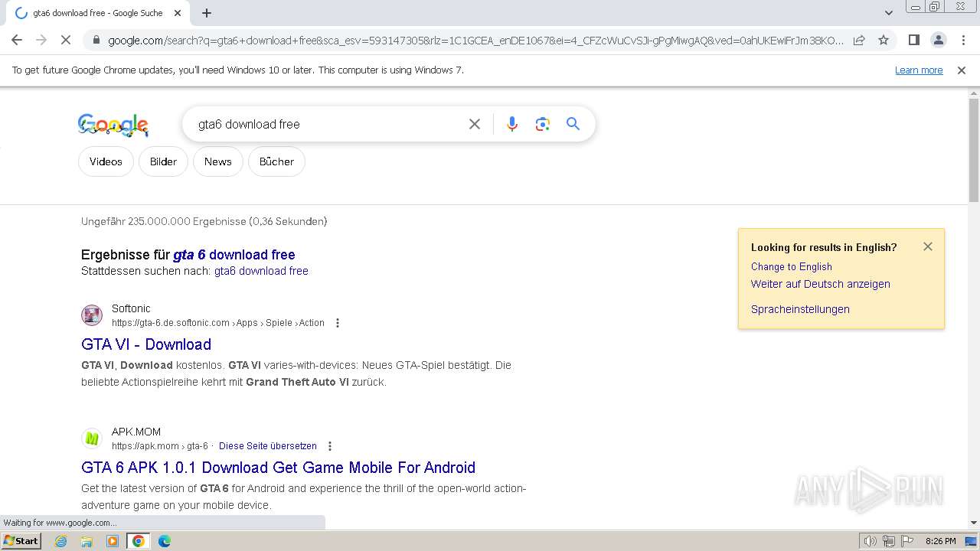980x551 pixels.
Task: Open the Windows Start menu
Action: (21, 541)
